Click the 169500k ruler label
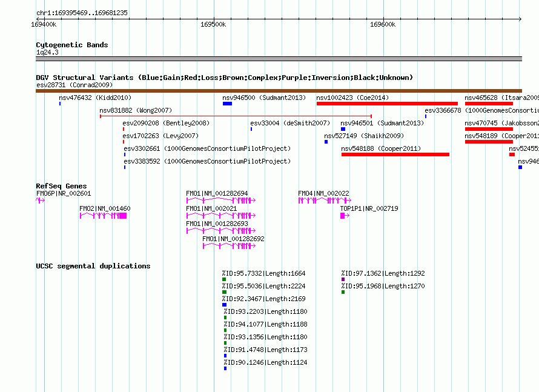The width and height of the screenshot is (539, 392). click(x=213, y=24)
